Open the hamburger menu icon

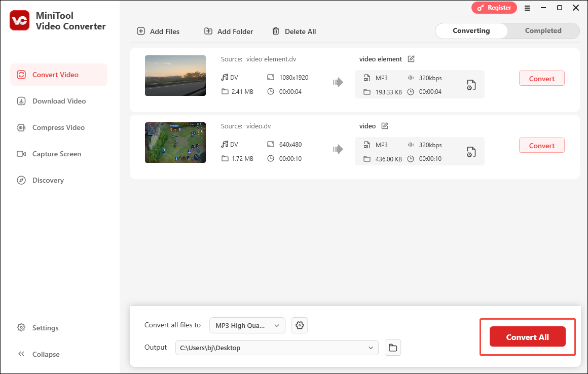coord(527,8)
